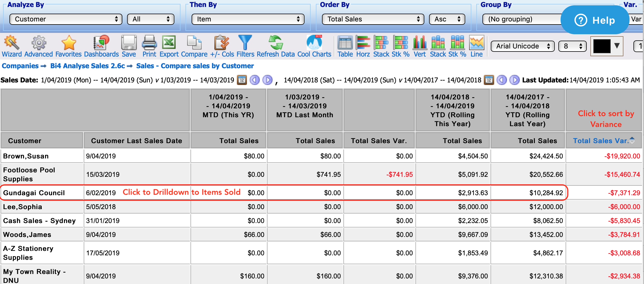
Task: Open Then By Item dropdown
Action: tap(248, 19)
